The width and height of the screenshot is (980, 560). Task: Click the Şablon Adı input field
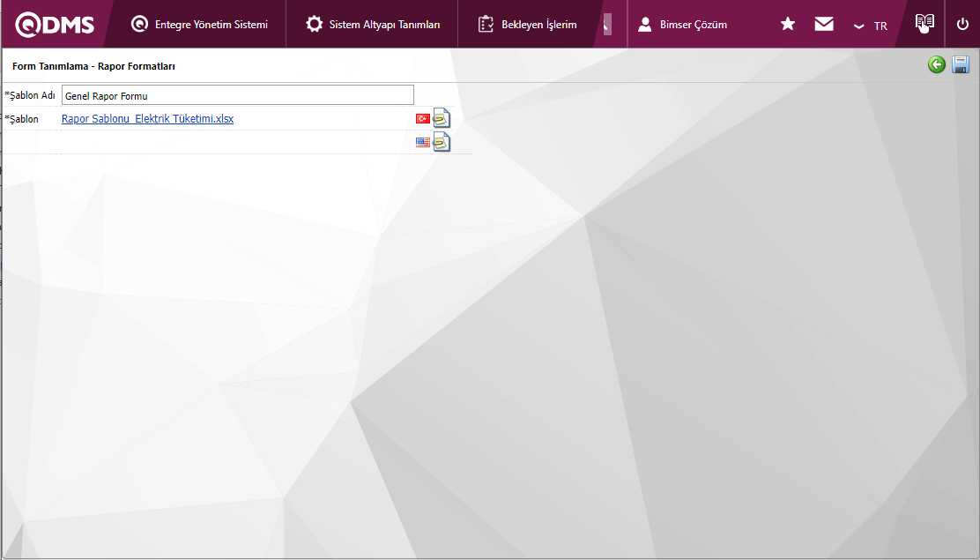click(x=237, y=95)
